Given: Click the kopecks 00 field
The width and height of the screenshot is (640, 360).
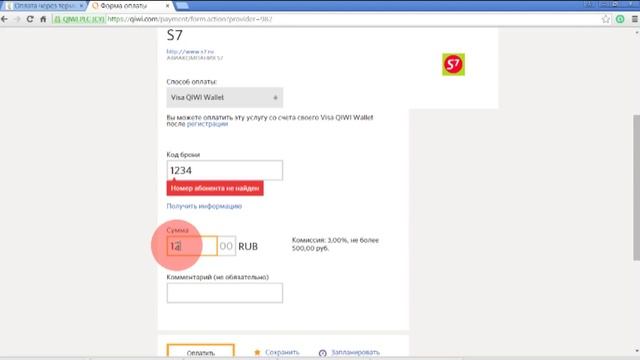Looking at the screenshot, I should tap(226, 246).
